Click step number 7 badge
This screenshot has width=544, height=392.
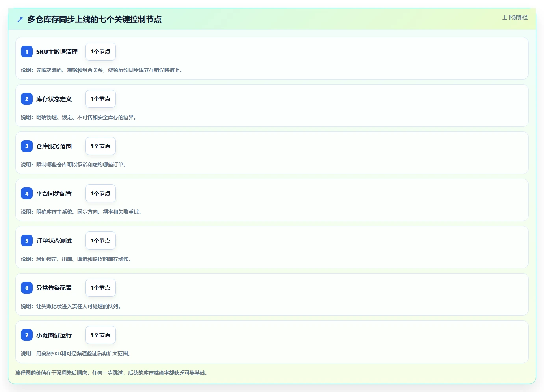tap(27, 335)
